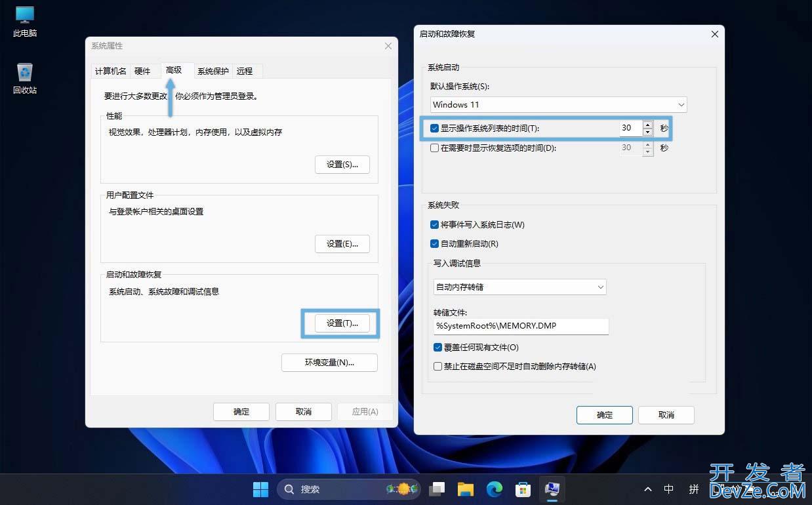Enable 禁止在磁盘空间不足时自动删除内存转储 checkbox
Viewport: 812px width, 505px height.
pyautogui.click(x=437, y=367)
